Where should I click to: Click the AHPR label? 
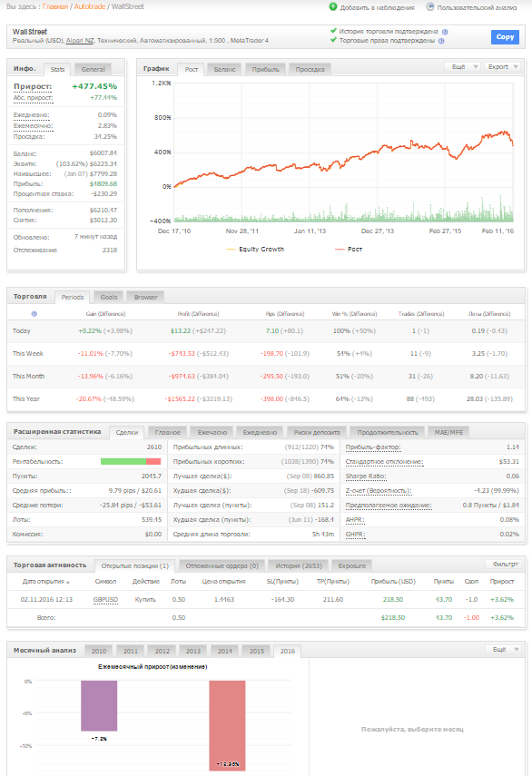click(x=355, y=520)
